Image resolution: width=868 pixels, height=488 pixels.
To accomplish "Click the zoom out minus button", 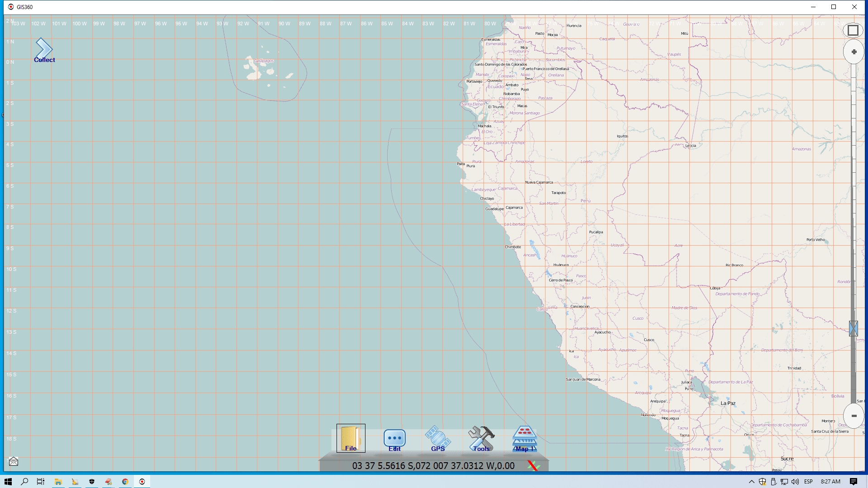I will (x=854, y=416).
